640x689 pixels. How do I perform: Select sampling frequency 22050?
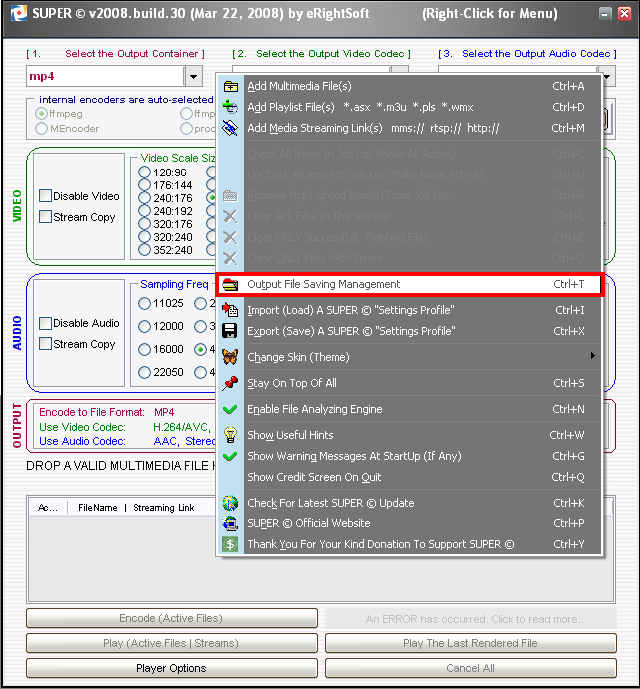click(x=145, y=373)
